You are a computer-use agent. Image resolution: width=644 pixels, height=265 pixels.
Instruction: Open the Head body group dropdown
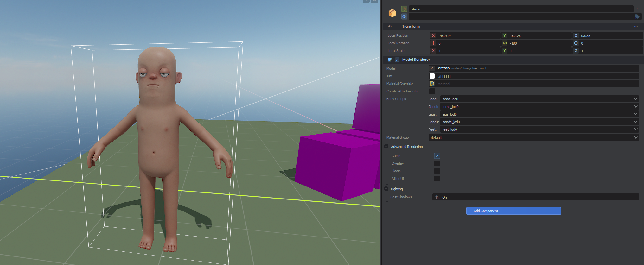click(539, 99)
